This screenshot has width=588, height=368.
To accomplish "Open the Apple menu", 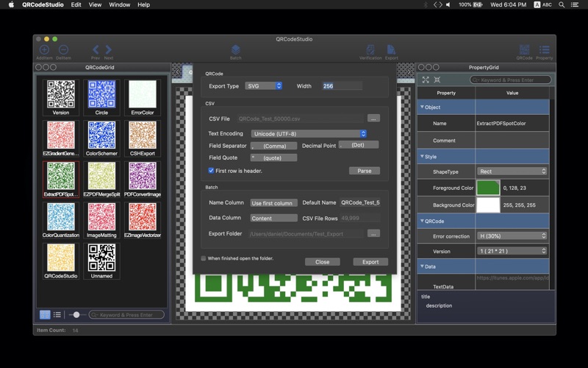I will pyautogui.click(x=11, y=5).
